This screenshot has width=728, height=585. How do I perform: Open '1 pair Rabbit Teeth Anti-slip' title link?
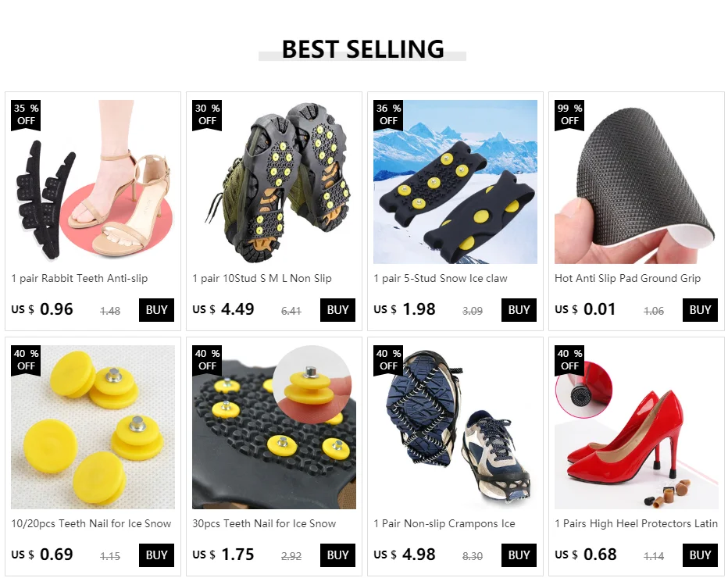coord(80,279)
